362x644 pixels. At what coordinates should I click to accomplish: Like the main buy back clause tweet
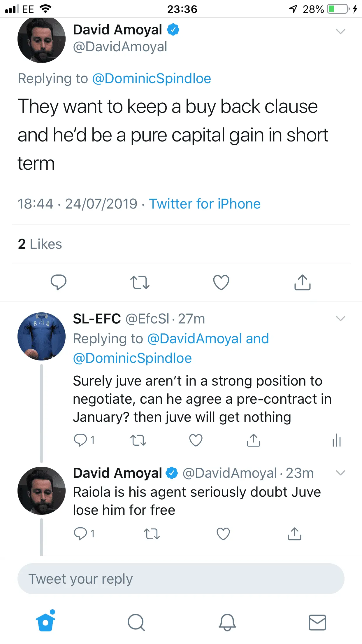(221, 282)
